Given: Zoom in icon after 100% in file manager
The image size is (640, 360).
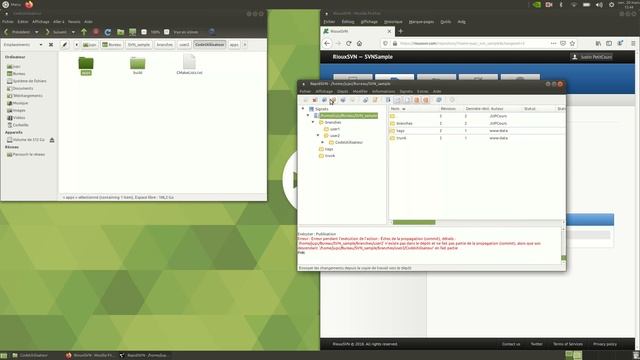Looking at the screenshot, I should pyautogui.click(x=167, y=32).
